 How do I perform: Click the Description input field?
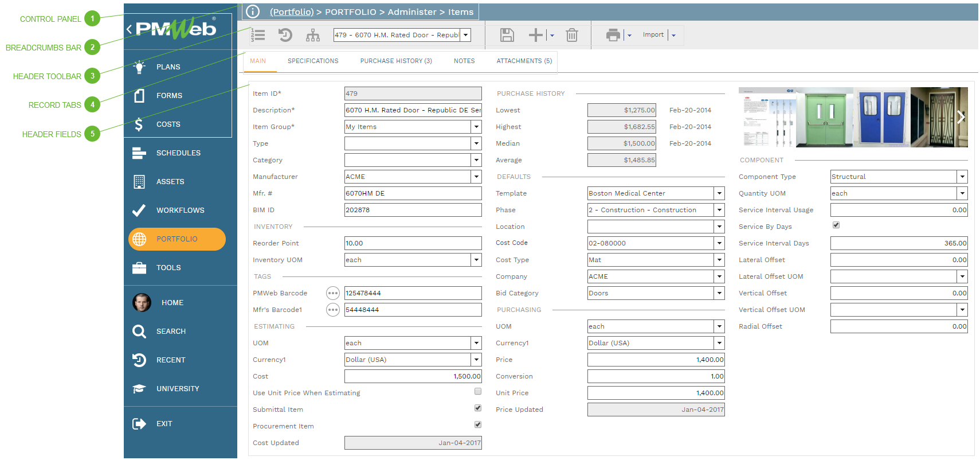413,110
